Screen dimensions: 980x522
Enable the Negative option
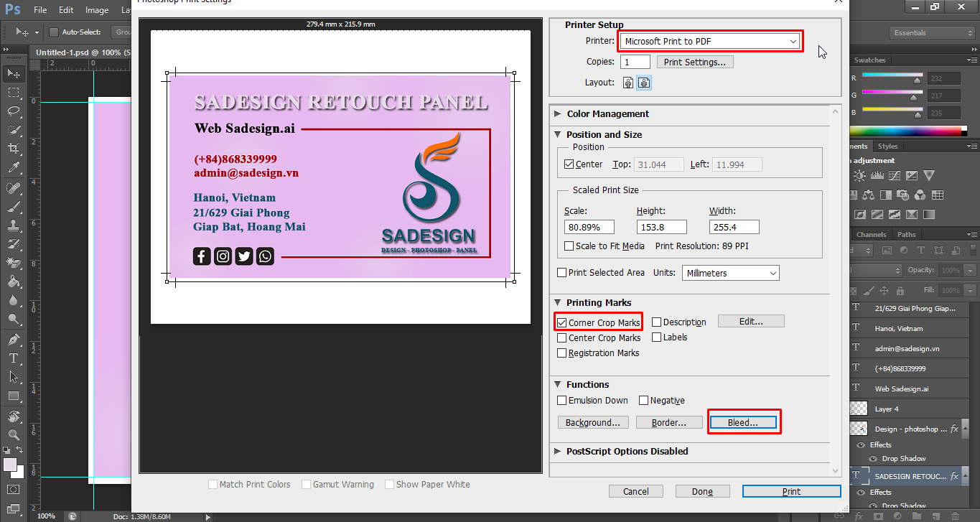644,401
